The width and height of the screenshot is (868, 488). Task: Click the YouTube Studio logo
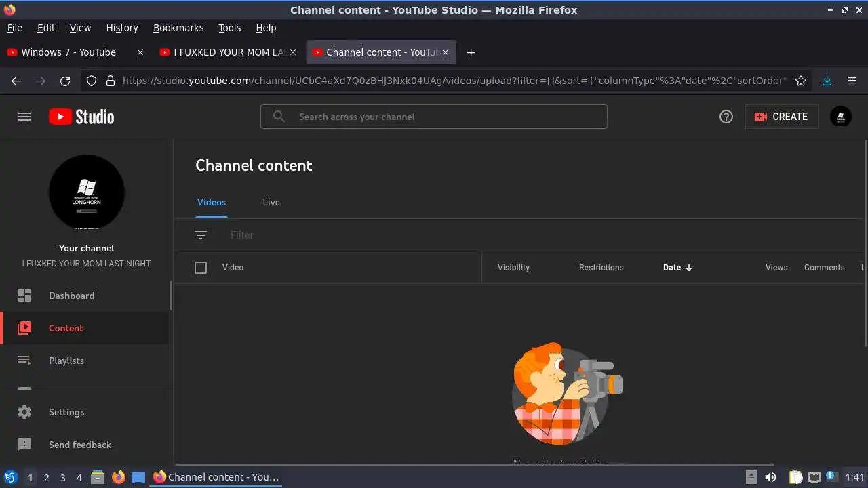81,117
